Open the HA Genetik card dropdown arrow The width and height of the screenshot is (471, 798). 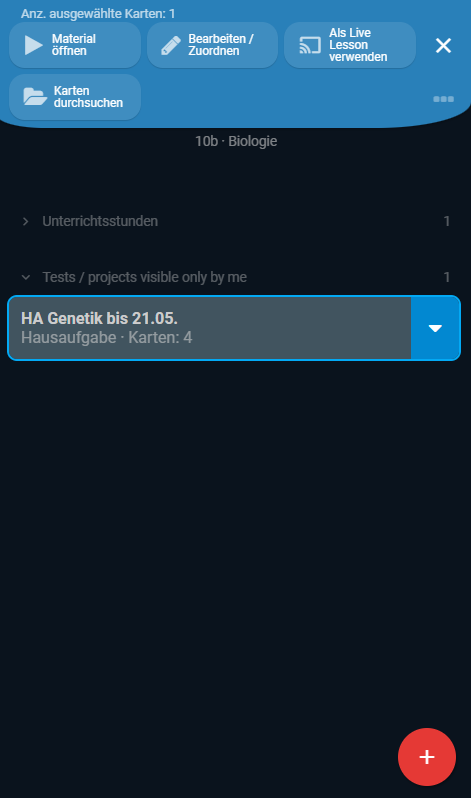coord(435,328)
